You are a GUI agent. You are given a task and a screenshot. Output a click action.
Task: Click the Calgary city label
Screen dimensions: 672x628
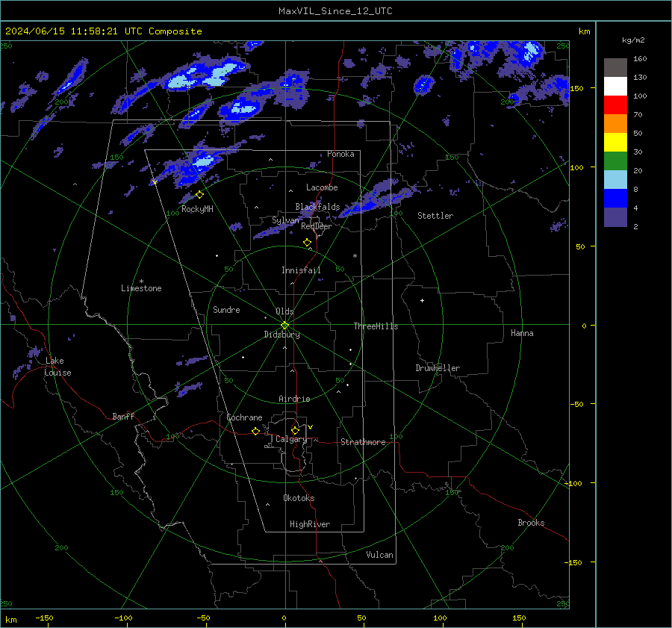(291, 439)
